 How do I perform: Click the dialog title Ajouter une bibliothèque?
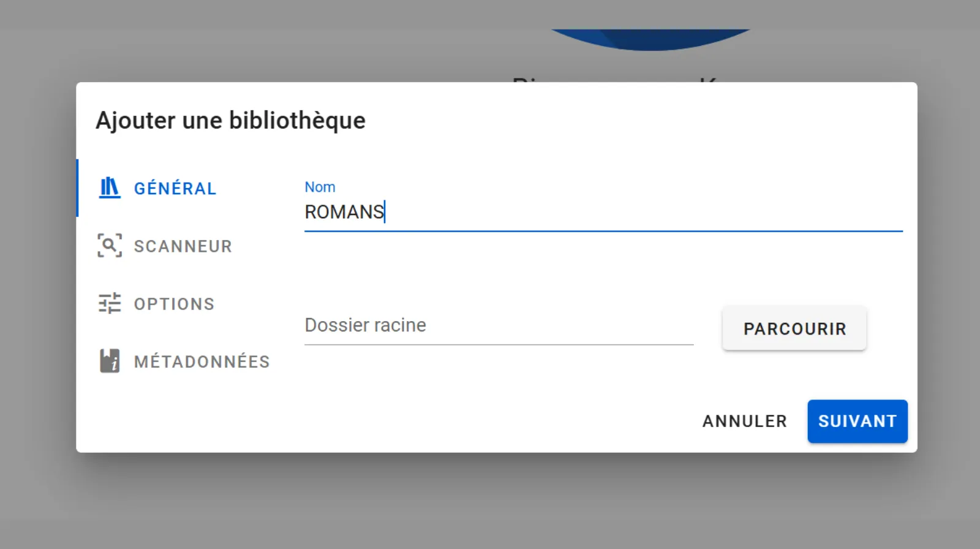point(231,120)
